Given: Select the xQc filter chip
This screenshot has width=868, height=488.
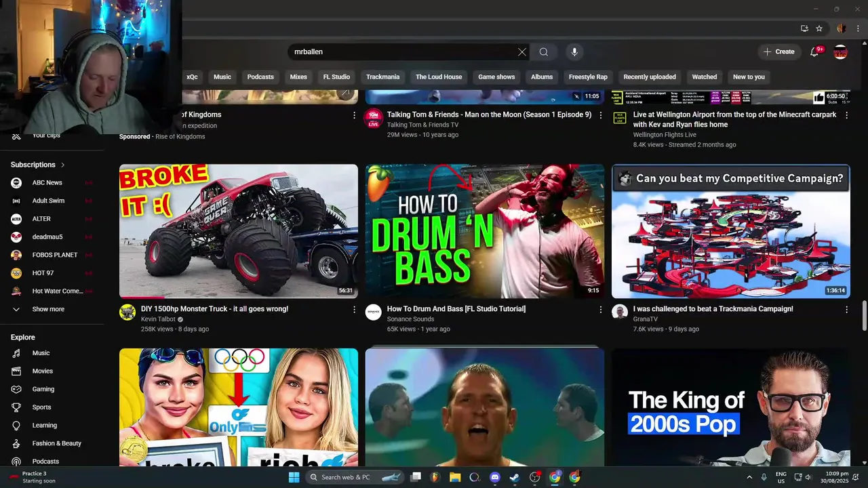Looking at the screenshot, I should click(192, 77).
